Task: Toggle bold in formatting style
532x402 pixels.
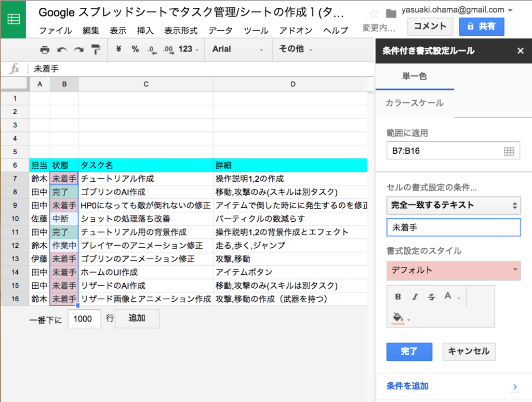Action: pyautogui.click(x=398, y=297)
